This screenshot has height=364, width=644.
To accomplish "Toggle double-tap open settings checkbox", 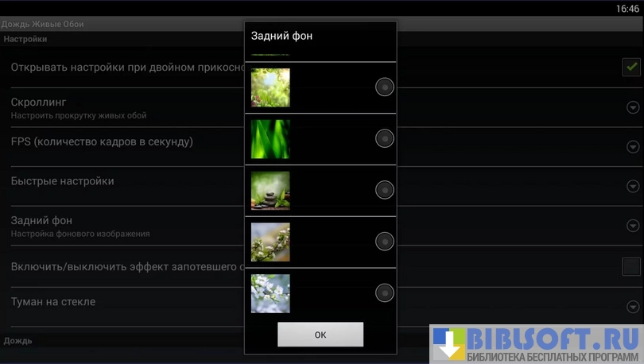I will (631, 68).
